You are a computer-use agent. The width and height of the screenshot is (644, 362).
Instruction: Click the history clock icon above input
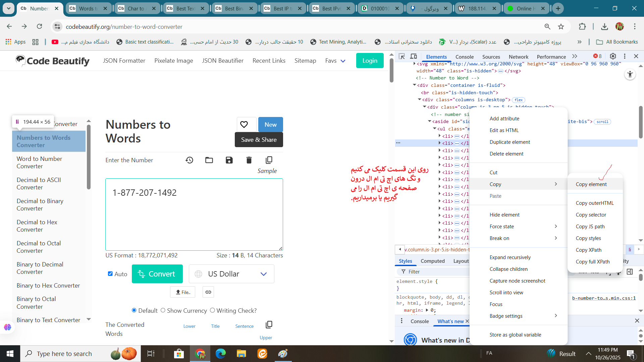[x=189, y=160]
